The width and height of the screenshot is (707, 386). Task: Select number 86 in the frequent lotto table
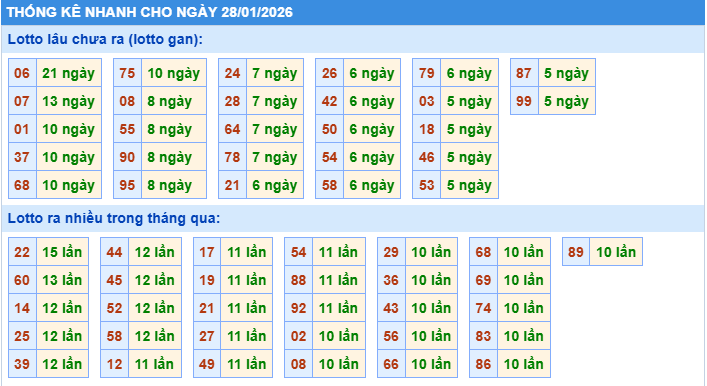(x=483, y=364)
